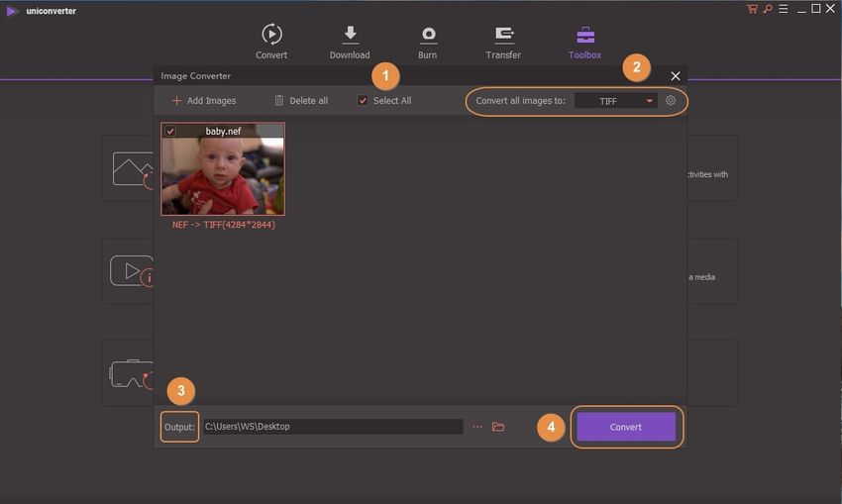Switch to the Transfer tab
The width and height of the screenshot is (842, 504).
[x=503, y=42]
